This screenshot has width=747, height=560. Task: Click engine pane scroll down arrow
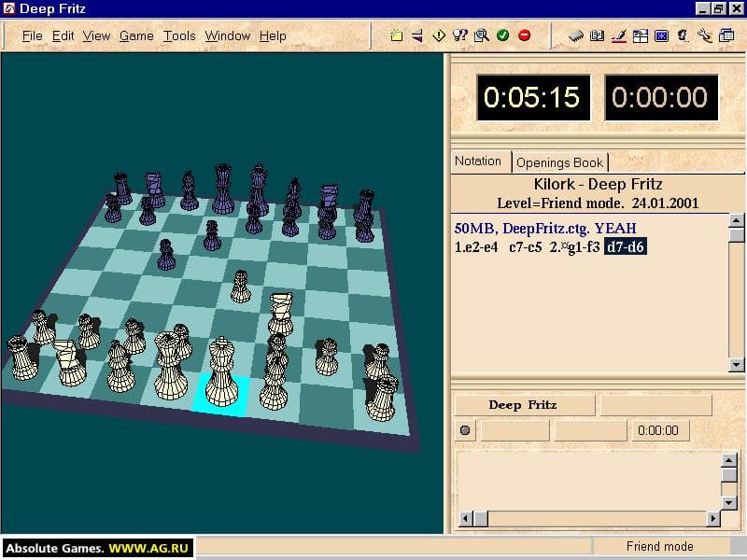[729, 503]
